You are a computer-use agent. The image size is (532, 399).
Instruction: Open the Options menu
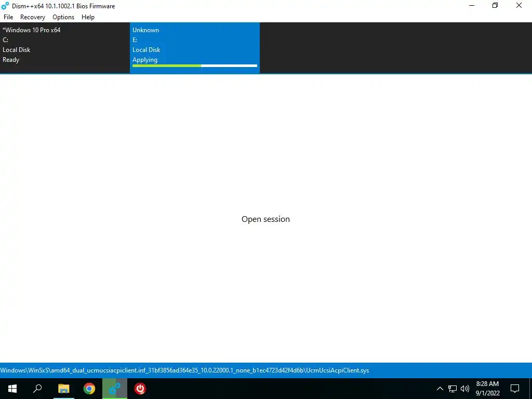click(x=63, y=17)
